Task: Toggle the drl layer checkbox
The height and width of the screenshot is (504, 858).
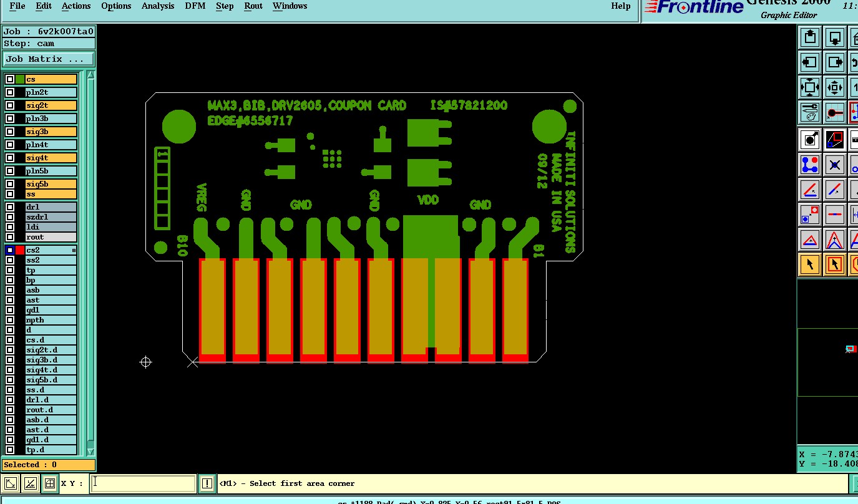Action: pos(10,207)
